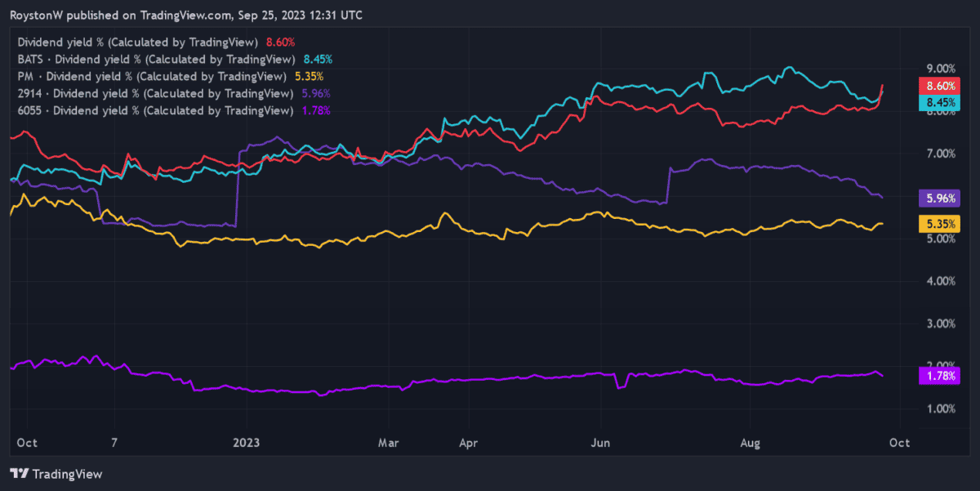Select the Apr label on time axis
This screenshot has height=491, width=980.
tap(469, 443)
